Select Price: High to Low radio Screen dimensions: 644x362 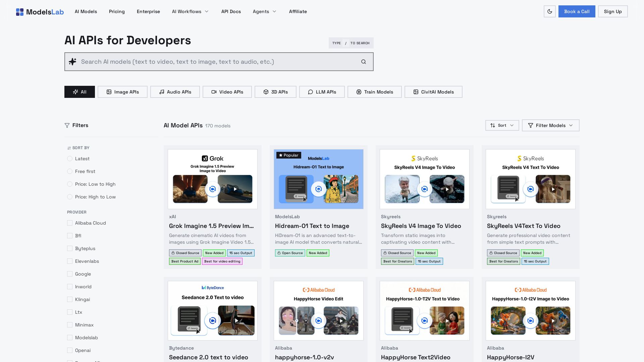pos(70,197)
